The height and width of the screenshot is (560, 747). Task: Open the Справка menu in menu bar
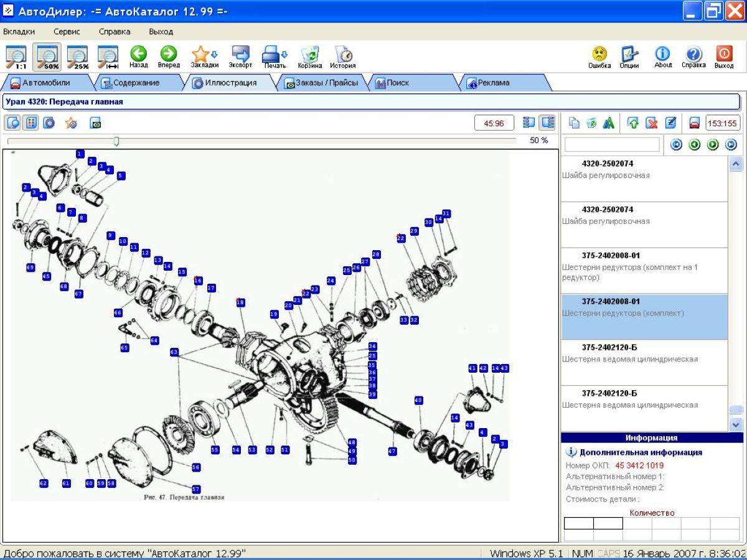[115, 31]
